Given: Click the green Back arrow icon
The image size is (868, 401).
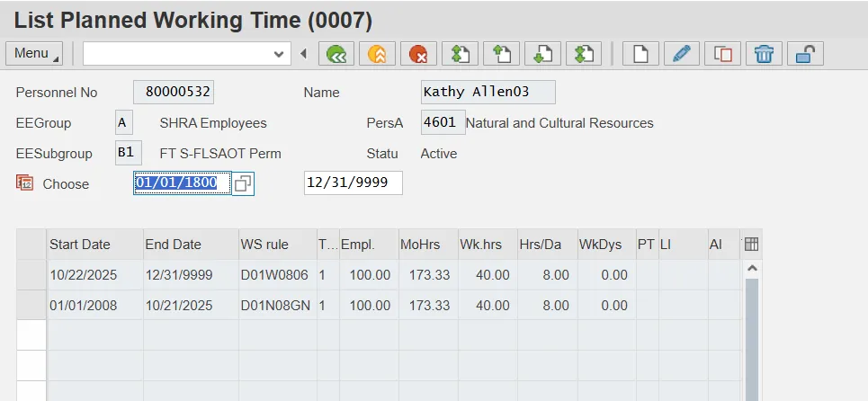Looking at the screenshot, I should click(336, 54).
